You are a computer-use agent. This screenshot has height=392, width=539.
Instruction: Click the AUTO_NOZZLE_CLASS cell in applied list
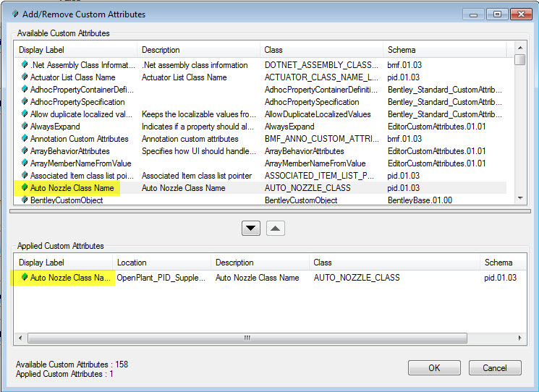357,278
